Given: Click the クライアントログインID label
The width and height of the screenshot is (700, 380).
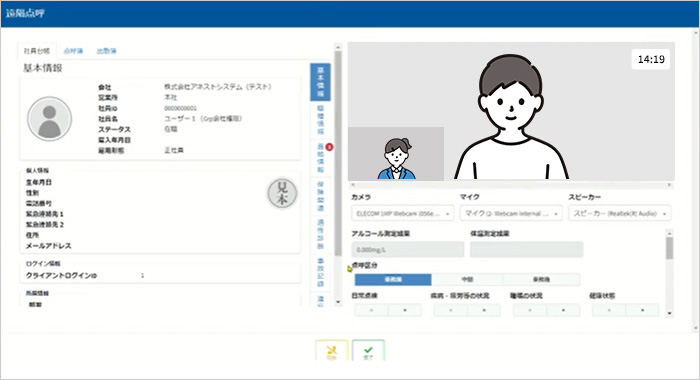Looking at the screenshot, I should [61, 276].
